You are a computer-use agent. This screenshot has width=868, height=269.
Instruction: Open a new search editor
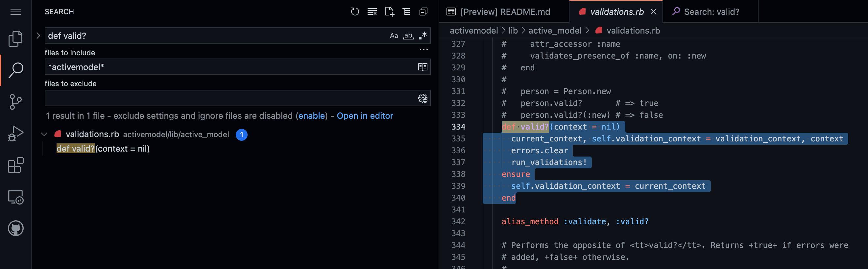390,12
